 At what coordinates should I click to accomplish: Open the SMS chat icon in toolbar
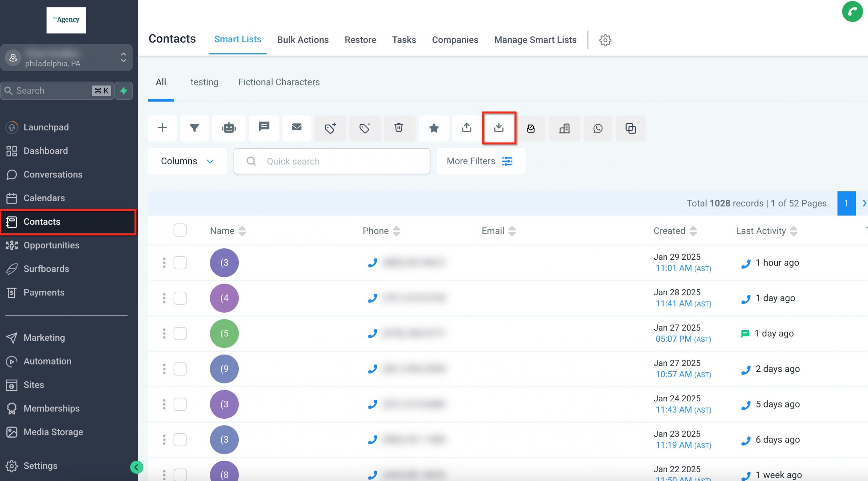click(263, 128)
